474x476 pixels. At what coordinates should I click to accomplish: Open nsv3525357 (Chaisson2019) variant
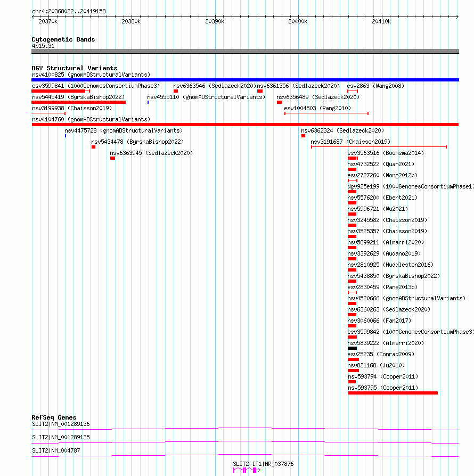click(387, 231)
